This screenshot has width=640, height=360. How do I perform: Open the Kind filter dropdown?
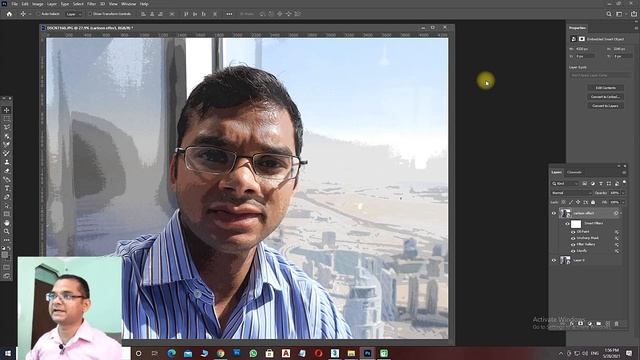tap(566, 184)
